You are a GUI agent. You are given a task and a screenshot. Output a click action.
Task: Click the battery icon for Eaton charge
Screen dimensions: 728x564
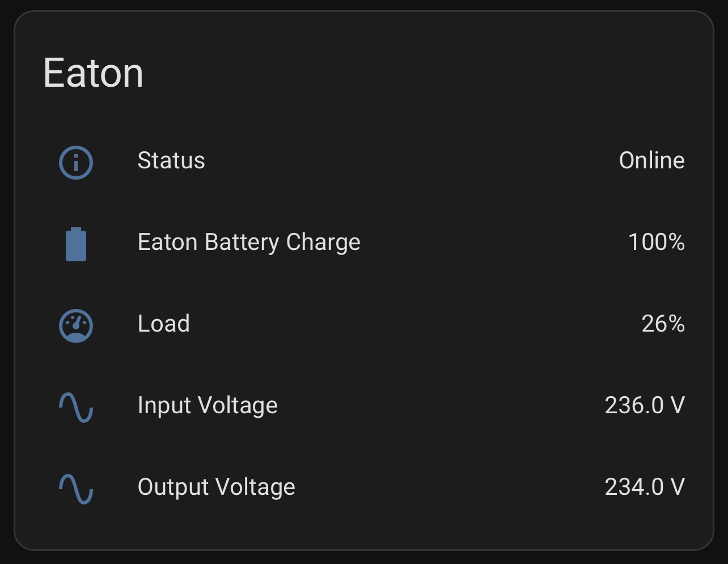coord(76,244)
